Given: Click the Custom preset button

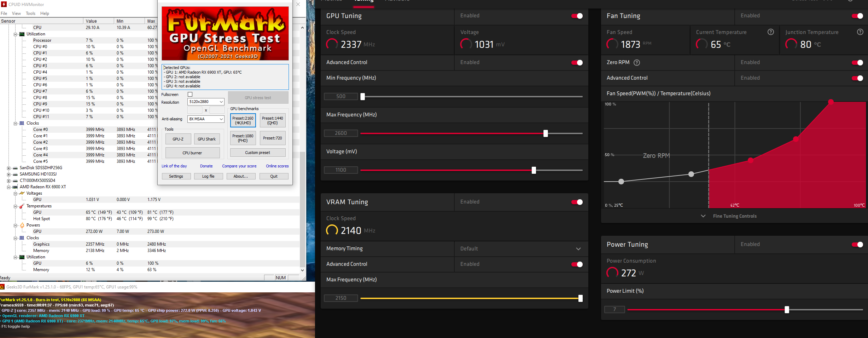Looking at the screenshot, I should [258, 153].
